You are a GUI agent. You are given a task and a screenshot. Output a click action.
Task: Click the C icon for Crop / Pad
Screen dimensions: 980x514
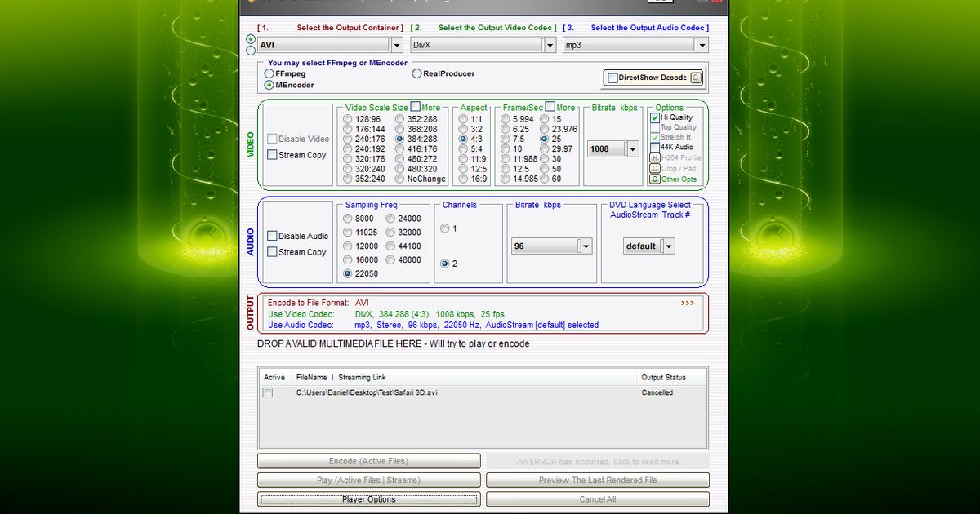pos(655,169)
